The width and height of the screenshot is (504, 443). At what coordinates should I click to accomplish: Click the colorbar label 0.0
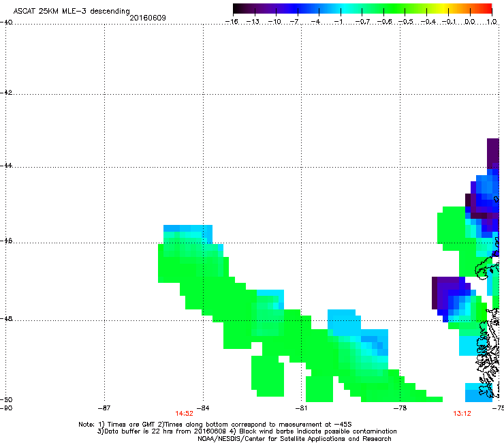click(x=470, y=22)
